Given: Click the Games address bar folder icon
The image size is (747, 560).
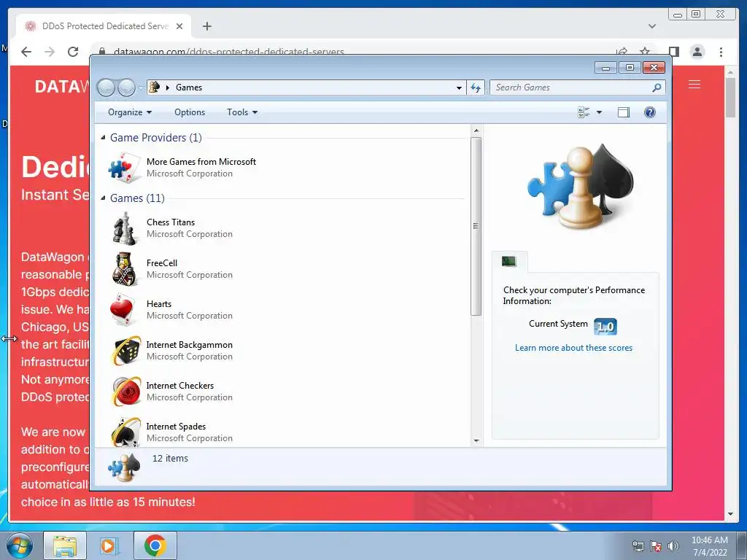Looking at the screenshot, I should pyautogui.click(x=155, y=87).
